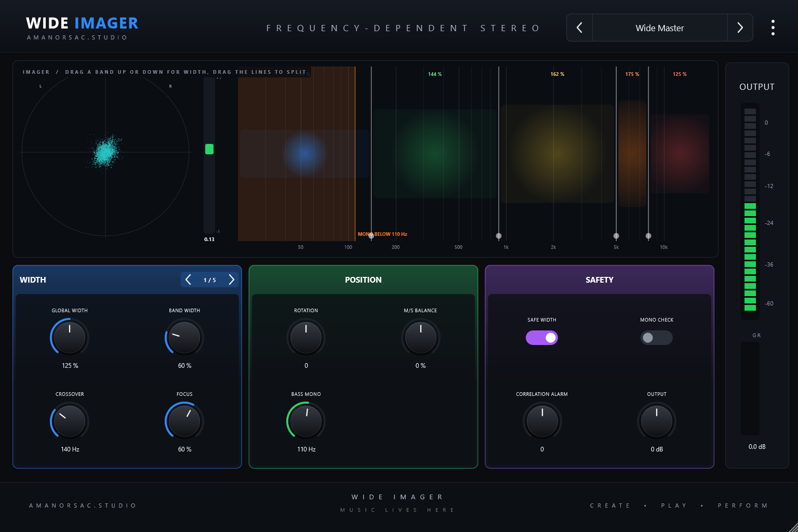Click the M/S Balance knob

coord(421,337)
